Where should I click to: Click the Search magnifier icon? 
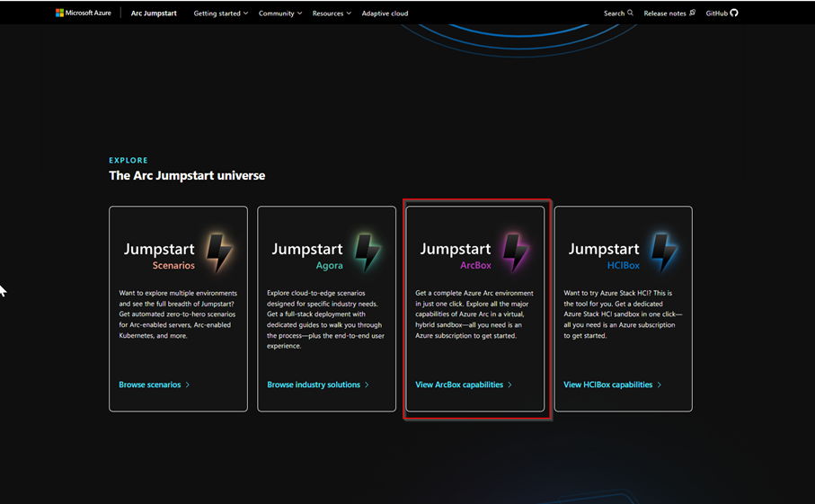tap(630, 13)
